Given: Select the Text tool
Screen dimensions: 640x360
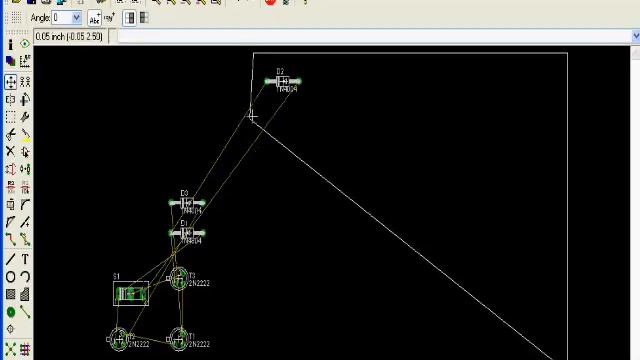Looking at the screenshot, I should click(x=25, y=259).
